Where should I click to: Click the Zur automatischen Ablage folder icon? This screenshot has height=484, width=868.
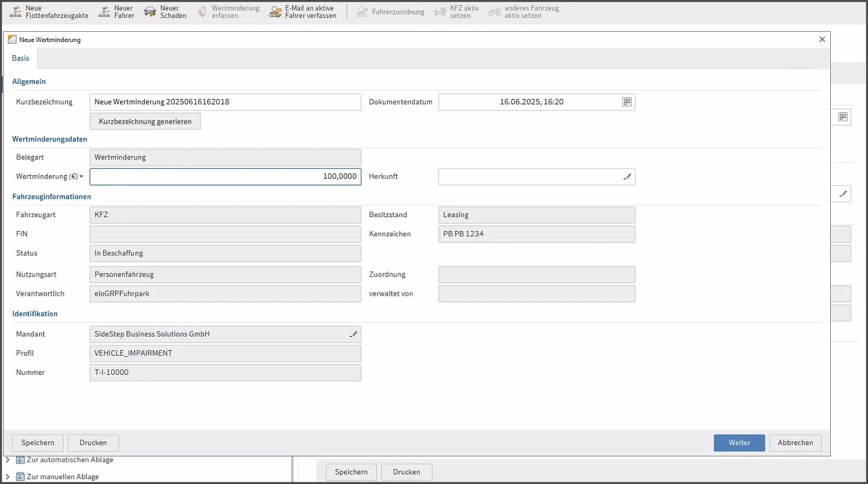pyautogui.click(x=20, y=460)
